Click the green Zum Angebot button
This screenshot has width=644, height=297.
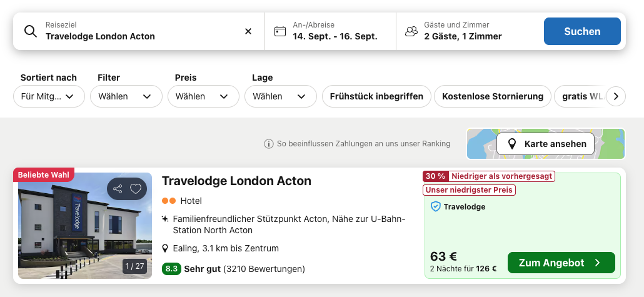click(x=561, y=263)
